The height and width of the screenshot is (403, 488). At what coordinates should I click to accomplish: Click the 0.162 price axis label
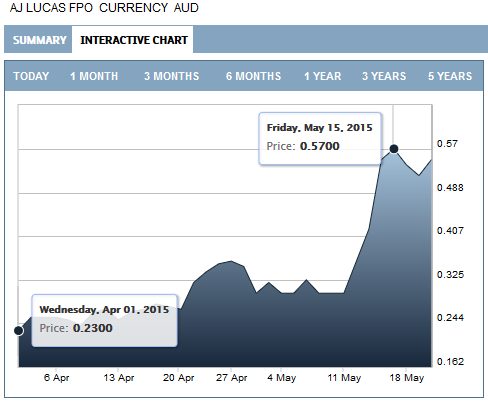point(450,361)
